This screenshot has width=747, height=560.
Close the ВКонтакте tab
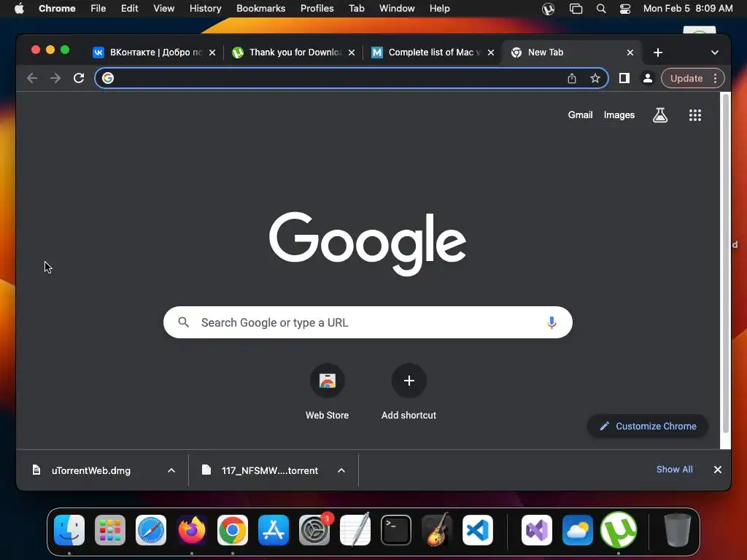[x=212, y=52]
